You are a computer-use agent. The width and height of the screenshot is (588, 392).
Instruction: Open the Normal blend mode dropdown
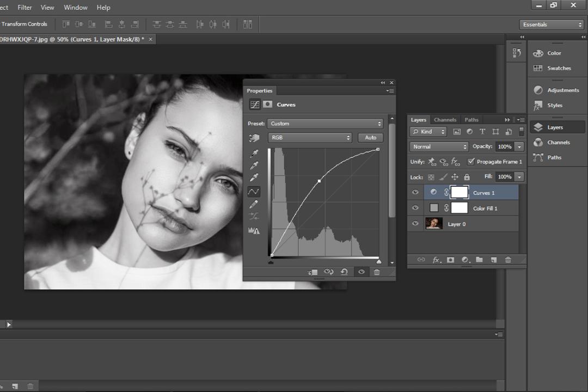pos(439,146)
